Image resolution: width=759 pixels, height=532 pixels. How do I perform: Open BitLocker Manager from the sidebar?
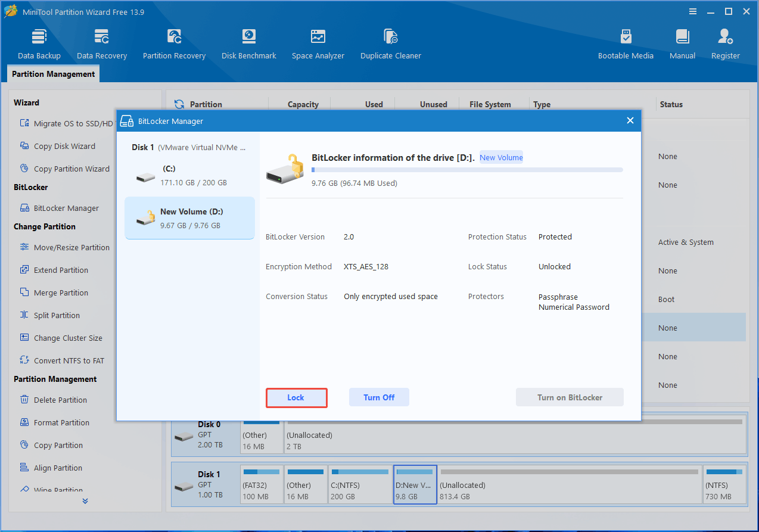point(59,208)
